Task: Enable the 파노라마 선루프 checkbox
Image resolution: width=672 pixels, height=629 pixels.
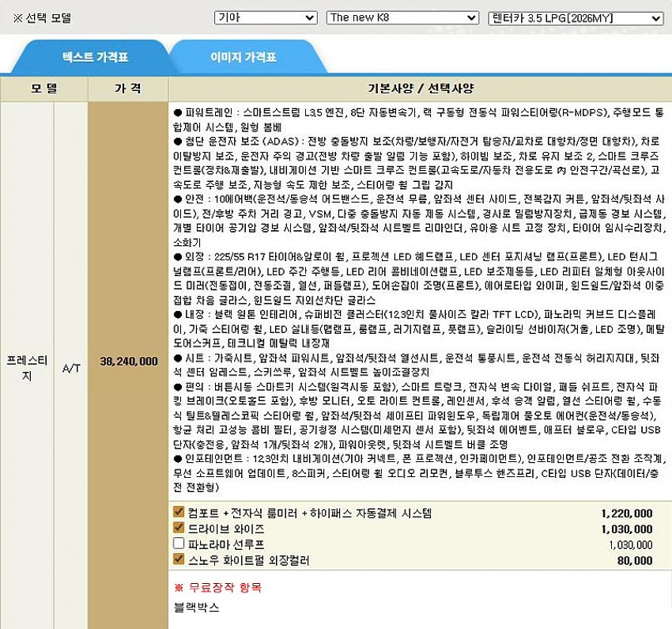Action: tap(179, 544)
